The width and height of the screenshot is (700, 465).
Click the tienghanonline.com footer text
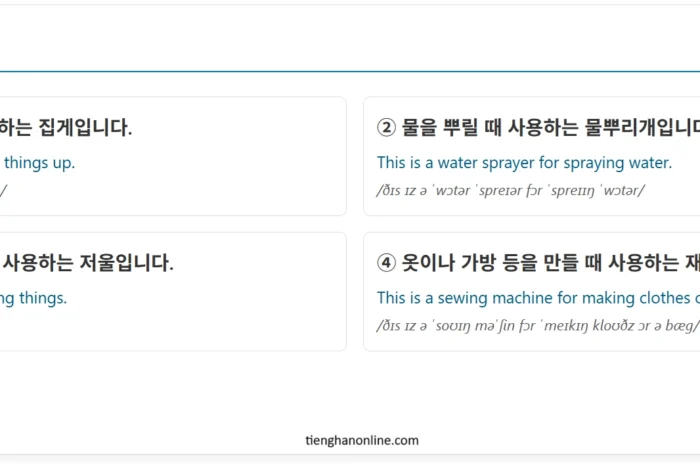362,440
